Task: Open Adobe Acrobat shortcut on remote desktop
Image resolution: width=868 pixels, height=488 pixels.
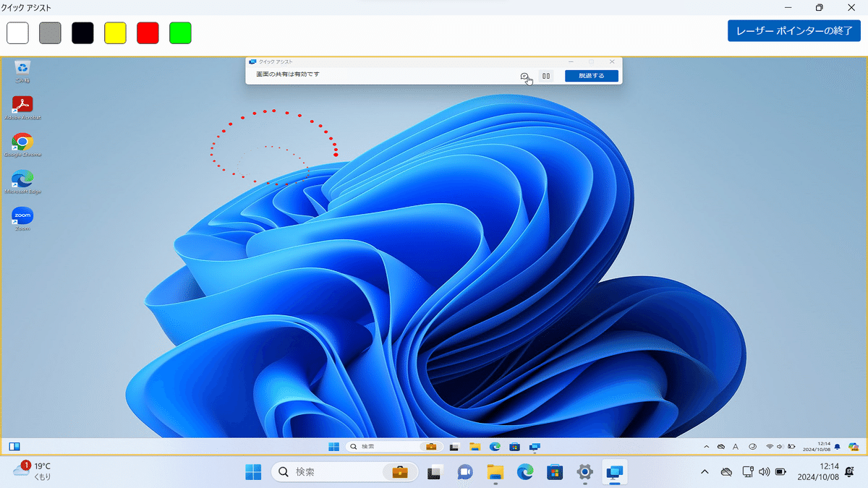Action: [23, 108]
